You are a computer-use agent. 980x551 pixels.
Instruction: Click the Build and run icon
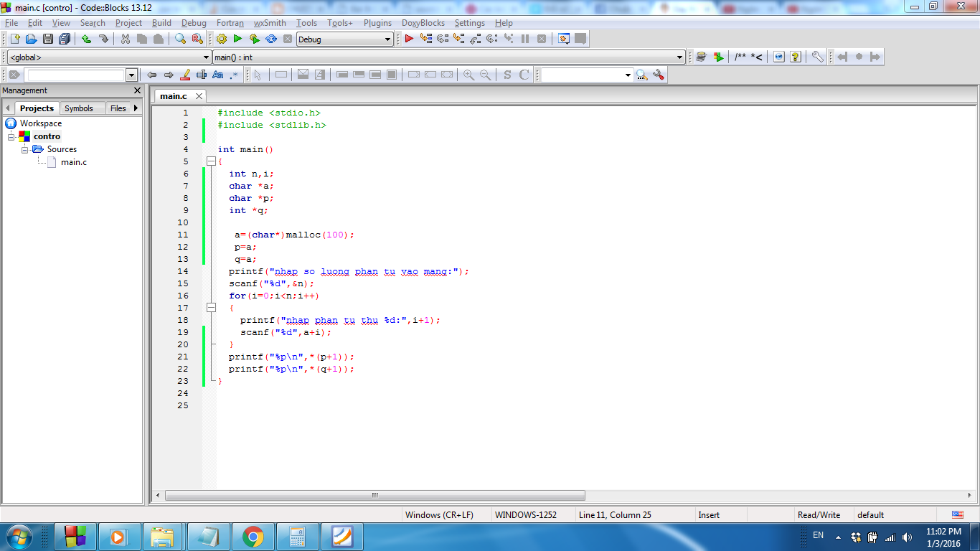point(254,39)
